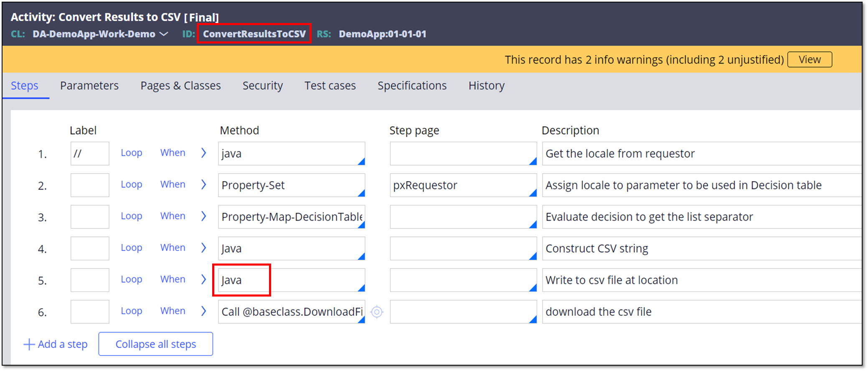Expand step 1 java method details
Image resolution: width=868 pixels, height=371 pixels.
pos(203,153)
